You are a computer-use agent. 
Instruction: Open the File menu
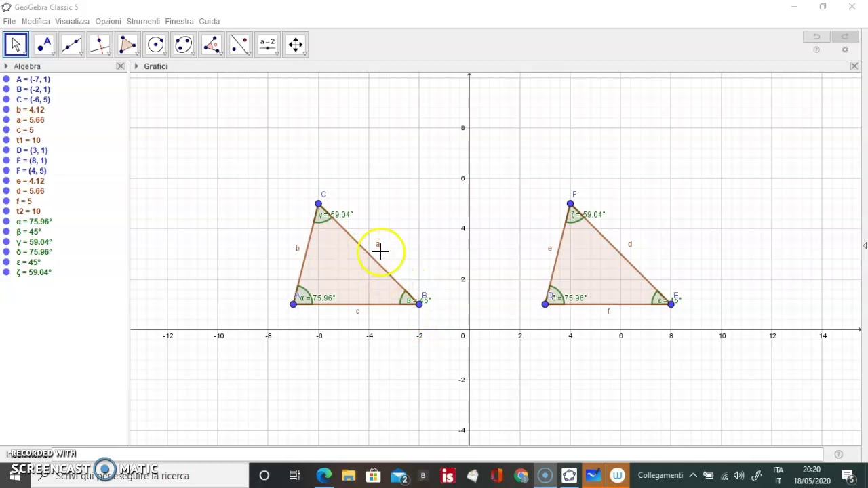click(9, 22)
